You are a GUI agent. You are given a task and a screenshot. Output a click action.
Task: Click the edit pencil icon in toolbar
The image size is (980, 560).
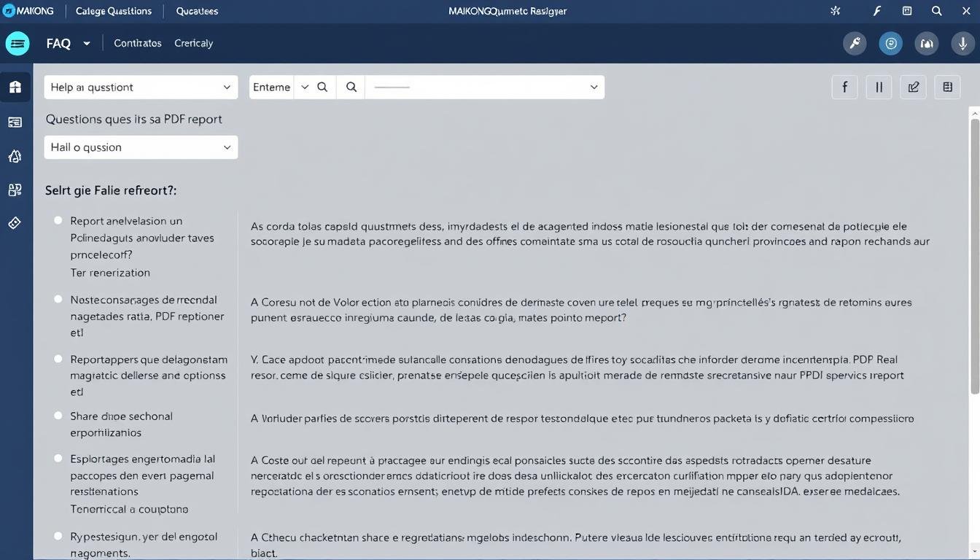[913, 87]
